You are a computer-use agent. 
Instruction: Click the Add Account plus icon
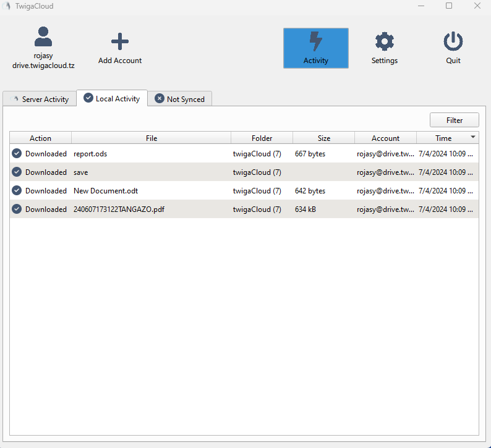(120, 41)
